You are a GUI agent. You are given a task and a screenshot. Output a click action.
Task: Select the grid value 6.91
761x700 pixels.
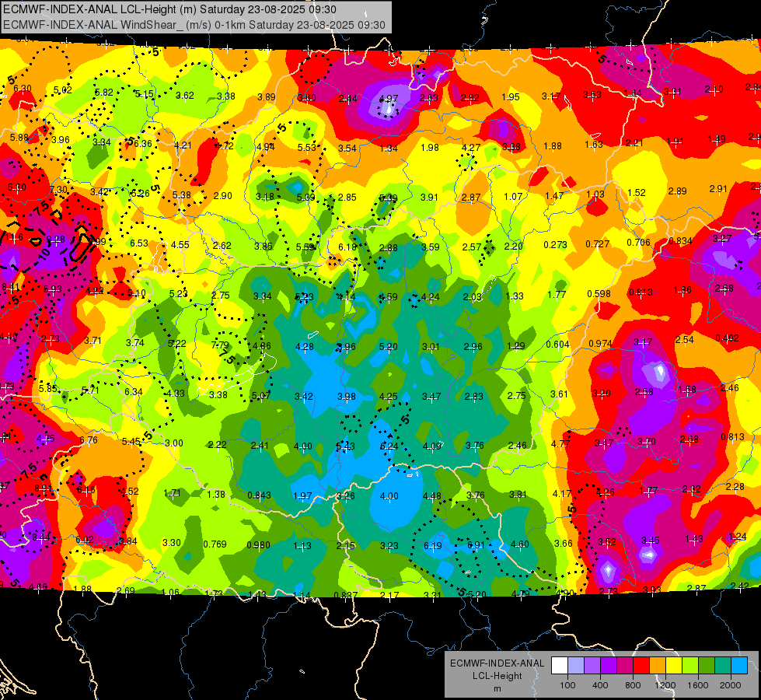(476, 545)
